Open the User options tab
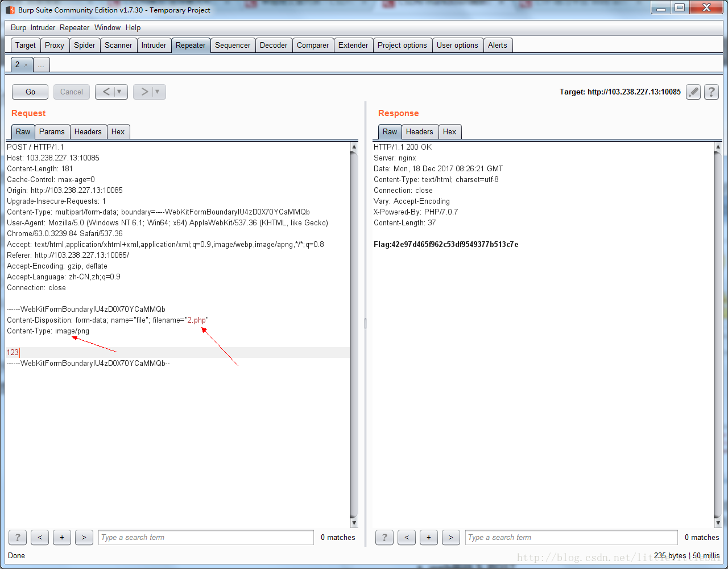Viewport: 728px width, 569px height. 457,45
